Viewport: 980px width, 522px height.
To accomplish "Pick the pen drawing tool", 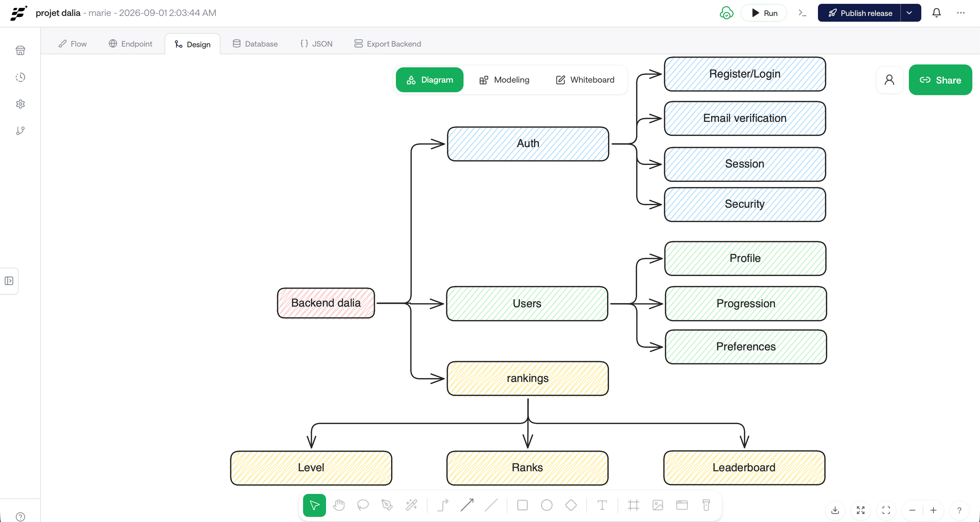I will click(x=387, y=505).
